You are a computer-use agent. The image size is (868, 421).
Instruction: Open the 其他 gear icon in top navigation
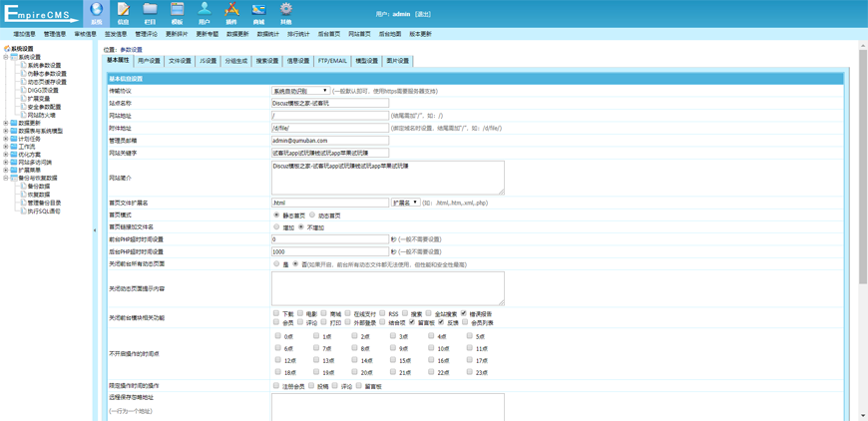pos(285,9)
